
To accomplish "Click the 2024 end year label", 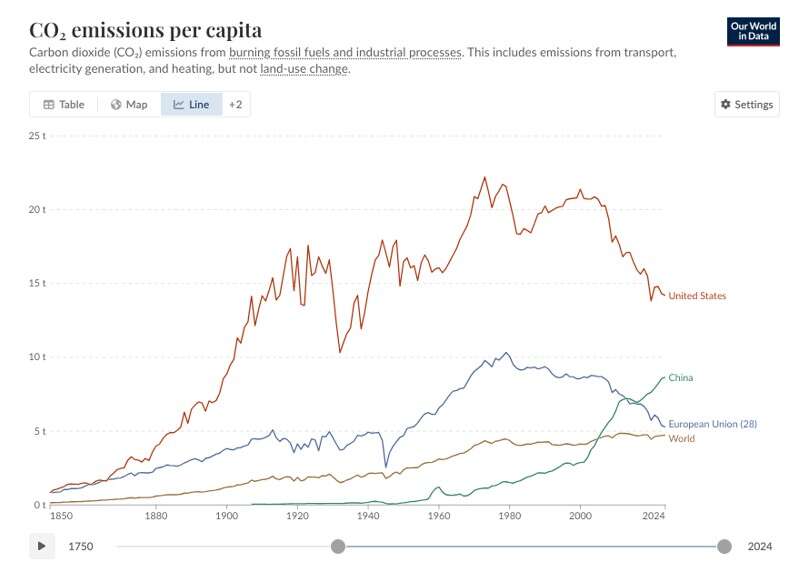I will coord(760,546).
